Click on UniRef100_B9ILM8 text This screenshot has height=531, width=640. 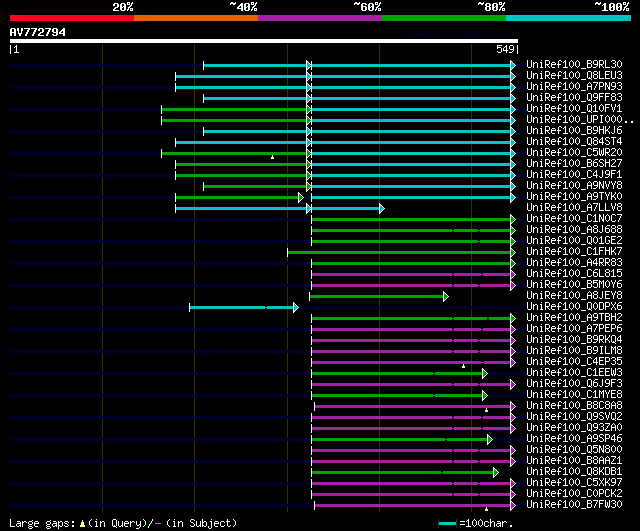pyautogui.click(x=574, y=351)
